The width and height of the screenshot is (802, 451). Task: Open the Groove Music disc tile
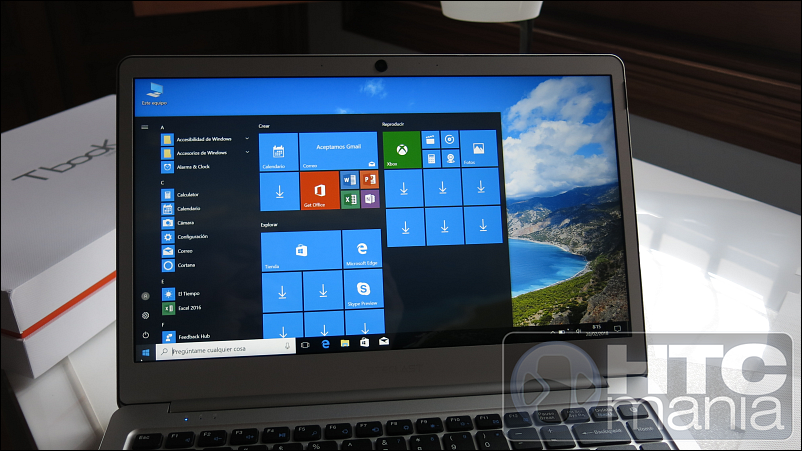(x=450, y=139)
